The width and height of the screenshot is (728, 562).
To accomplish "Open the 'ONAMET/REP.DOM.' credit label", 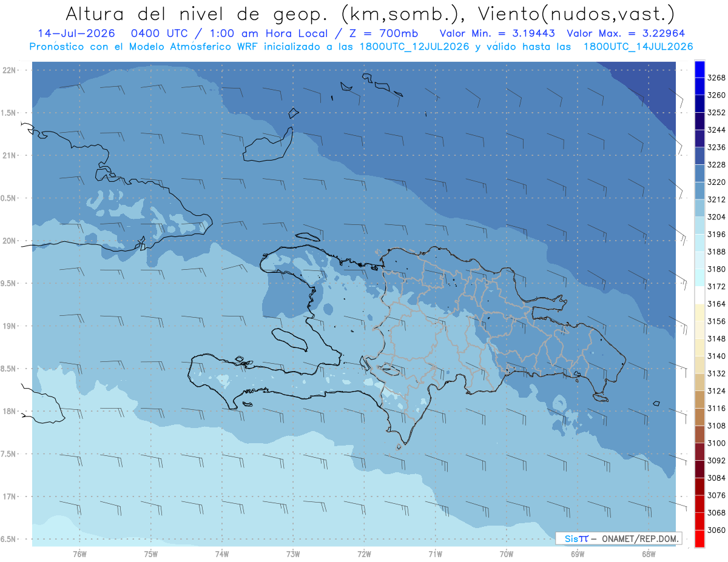I will 641,538.
